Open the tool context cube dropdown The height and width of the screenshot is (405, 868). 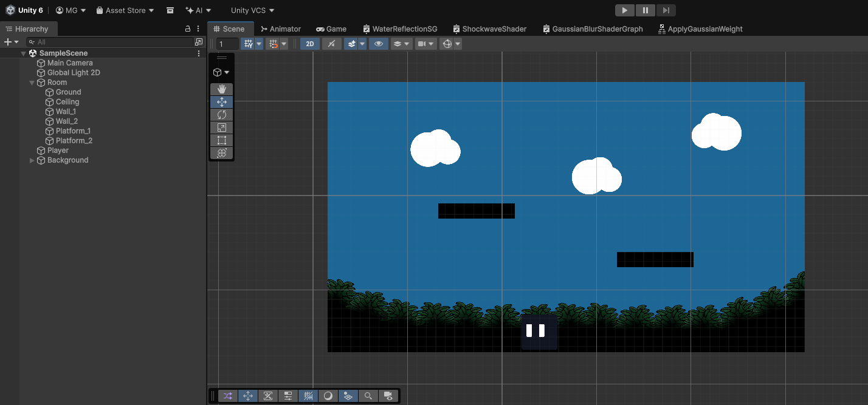click(x=221, y=72)
